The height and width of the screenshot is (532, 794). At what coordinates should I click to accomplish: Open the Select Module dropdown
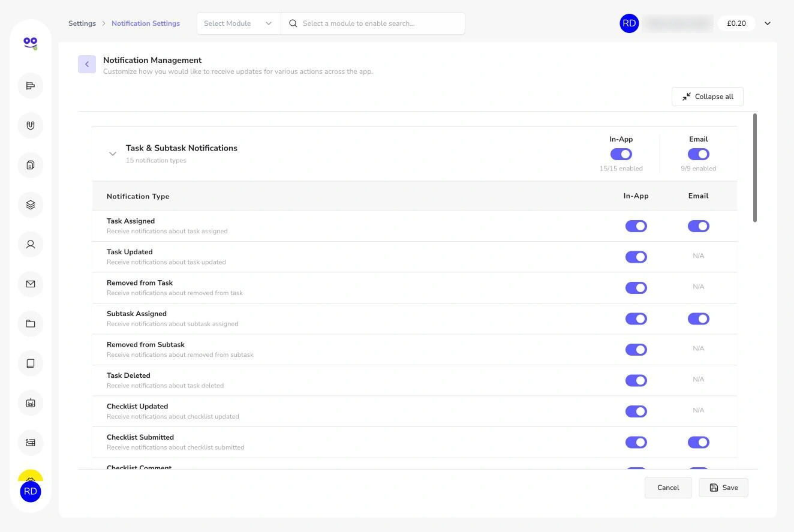pyautogui.click(x=239, y=23)
